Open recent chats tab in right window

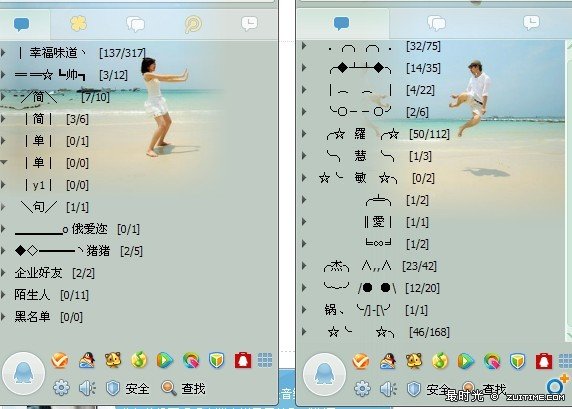[531, 23]
